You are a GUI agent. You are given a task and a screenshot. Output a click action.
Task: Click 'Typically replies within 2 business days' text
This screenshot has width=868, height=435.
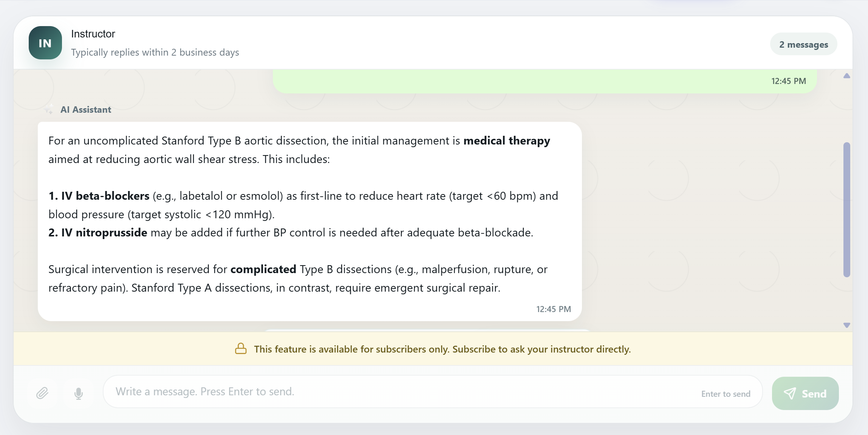click(155, 52)
